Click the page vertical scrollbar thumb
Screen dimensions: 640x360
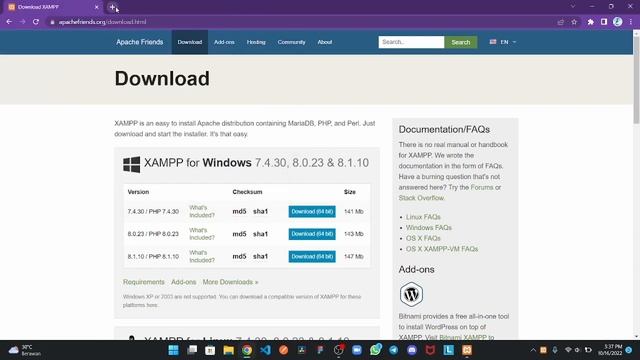(636, 80)
